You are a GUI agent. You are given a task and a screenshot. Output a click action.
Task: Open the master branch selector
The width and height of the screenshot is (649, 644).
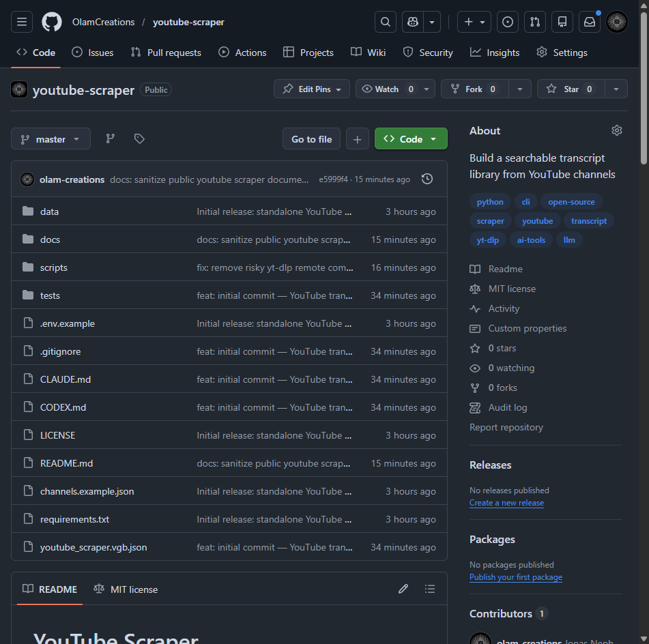pos(51,139)
